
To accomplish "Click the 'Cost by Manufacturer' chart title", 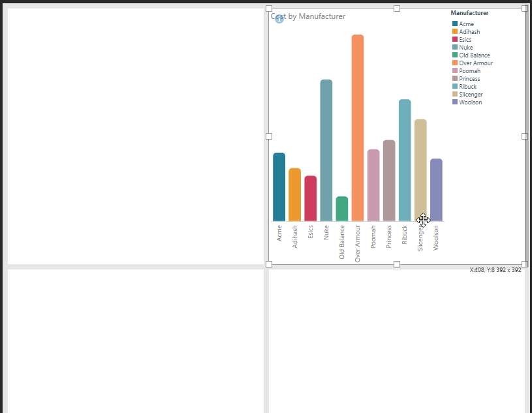I will [307, 16].
